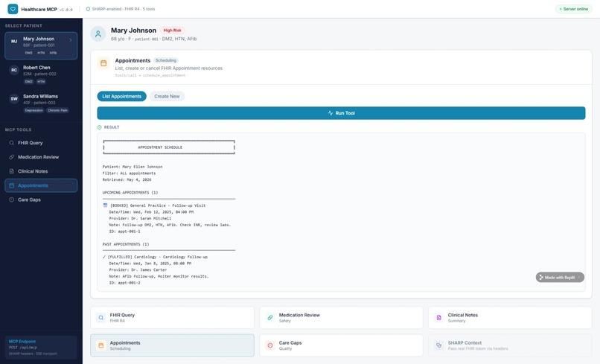Select patient Sandra Williams
Viewport: 600px width, 364px height.
[x=41, y=103]
